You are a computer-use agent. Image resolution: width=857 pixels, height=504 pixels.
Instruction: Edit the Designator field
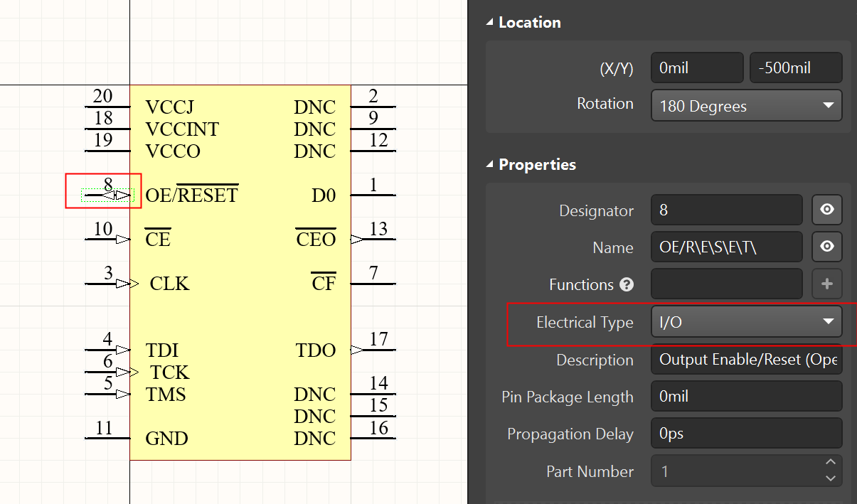pos(726,210)
